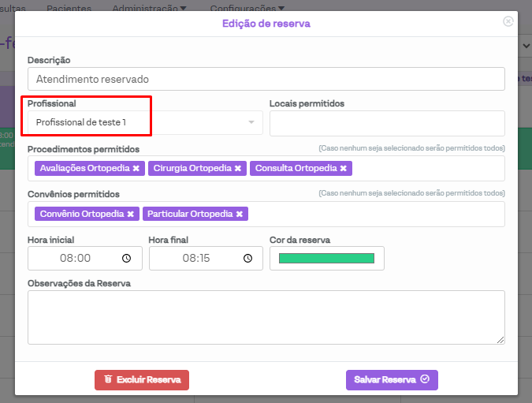Image resolution: width=532 pixels, height=403 pixels.
Task: Open the Hora final clock picker
Action: tap(247, 259)
